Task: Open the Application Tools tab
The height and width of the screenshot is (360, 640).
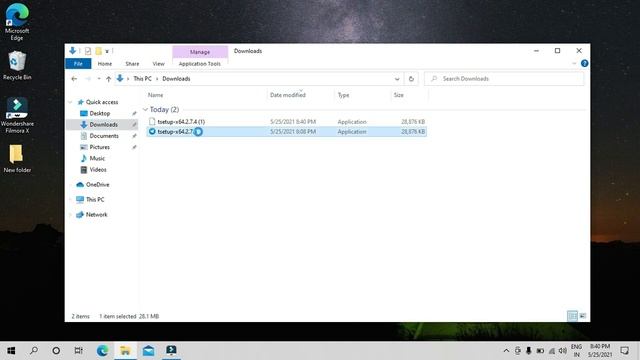Action: (x=200, y=64)
